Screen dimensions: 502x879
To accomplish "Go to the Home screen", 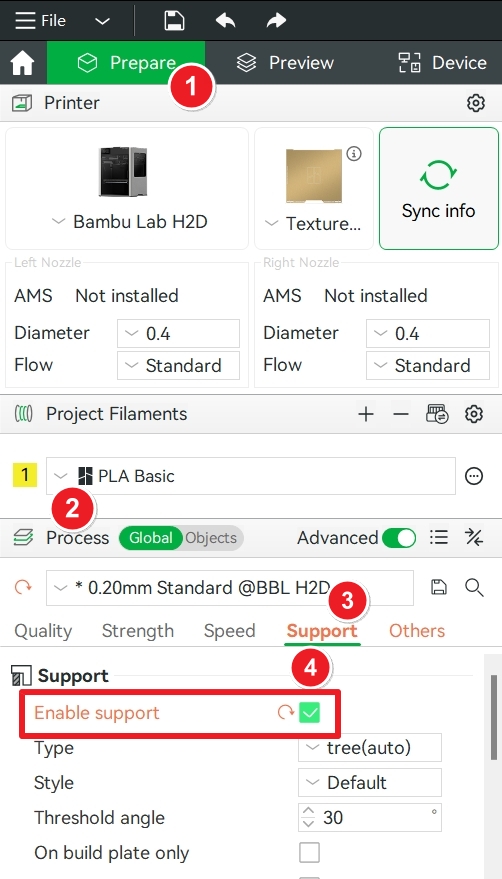I will (x=22, y=63).
